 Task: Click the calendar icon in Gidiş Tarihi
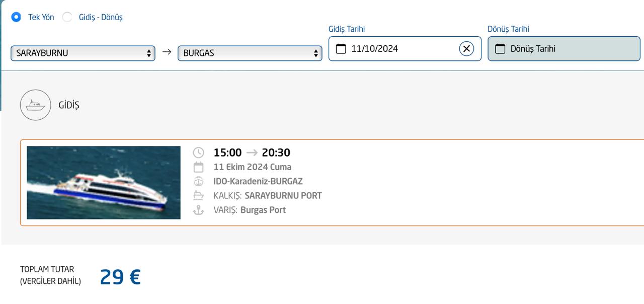[x=341, y=49]
